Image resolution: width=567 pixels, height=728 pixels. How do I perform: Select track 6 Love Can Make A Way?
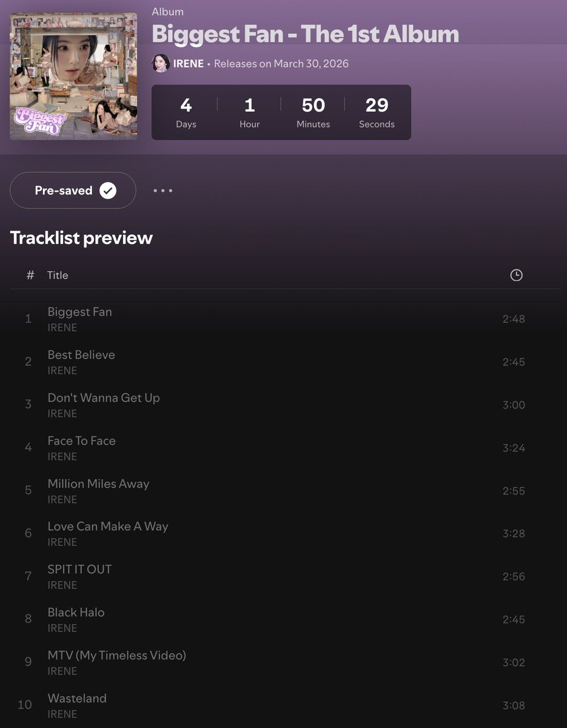(x=284, y=534)
